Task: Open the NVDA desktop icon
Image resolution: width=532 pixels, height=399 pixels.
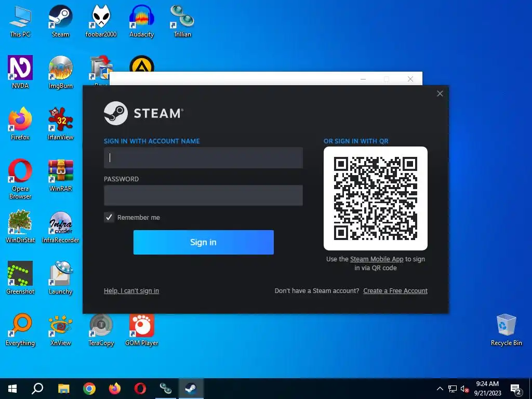Action: [x=20, y=72]
